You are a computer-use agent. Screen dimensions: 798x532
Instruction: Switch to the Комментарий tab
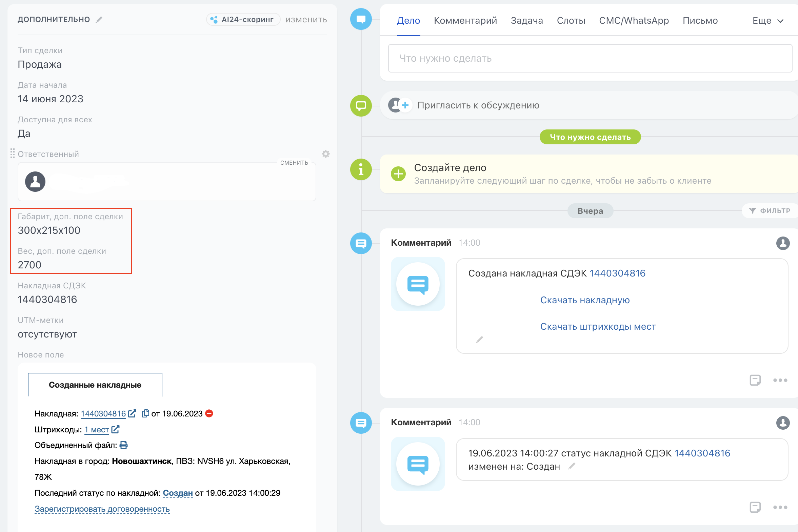465,21
